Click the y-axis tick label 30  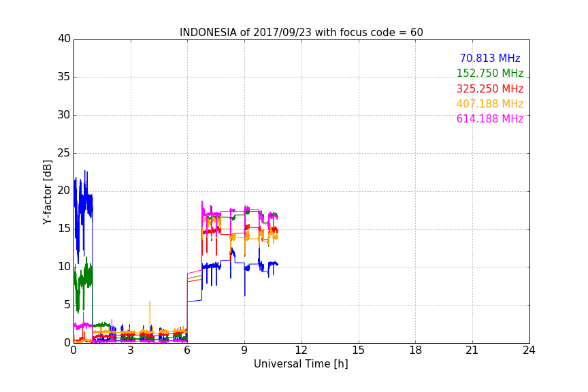click(x=64, y=115)
